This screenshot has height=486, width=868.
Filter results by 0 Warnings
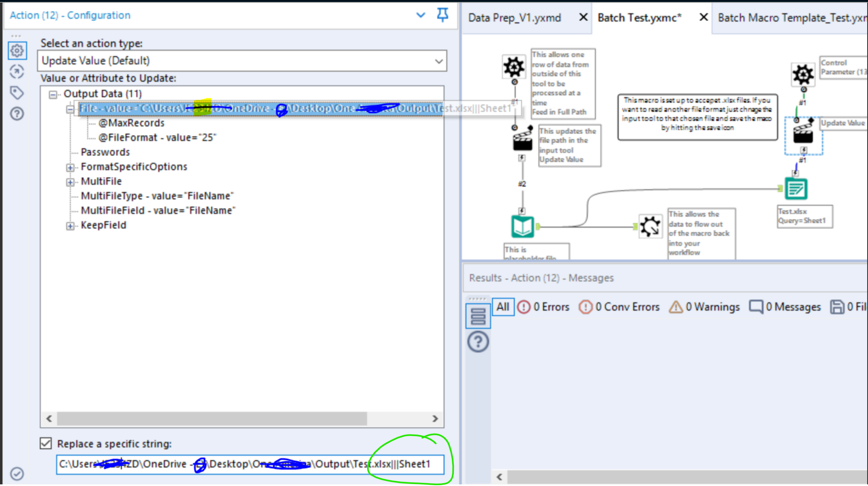pyautogui.click(x=704, y=307)
